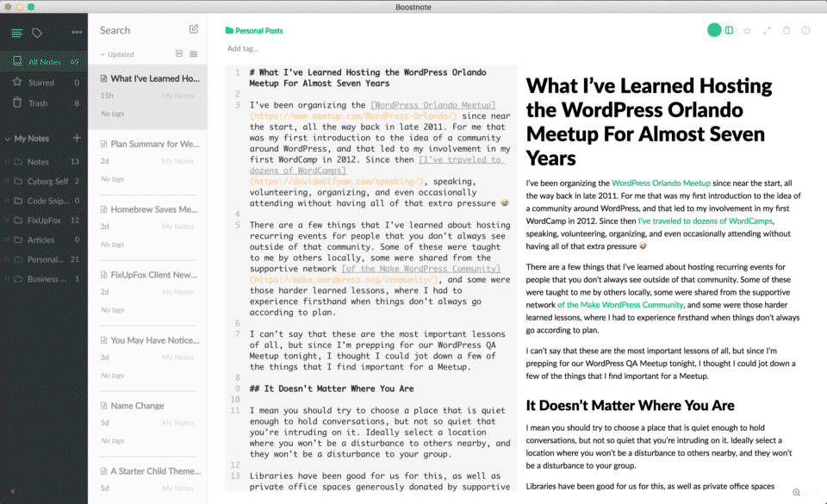Viewport: 827px width, 504px height.
Task: Select the note 'Plan Summary for We...'
Action: (x=147, y=162)
